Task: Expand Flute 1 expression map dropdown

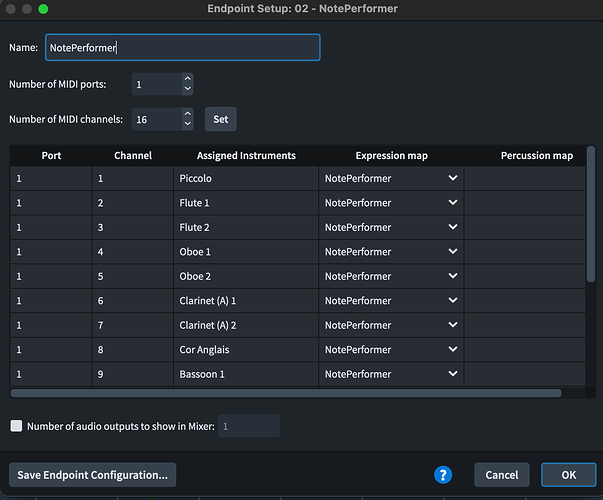Action: point(453,203)
